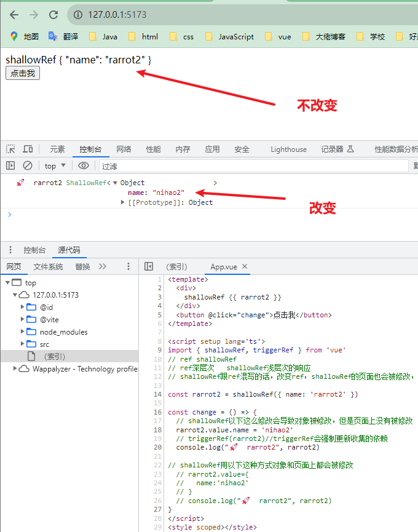Screen dimensions: 418x532
Task: Open the vue bookmarks folder
Action: pyautogui.click(x=278, y=37)
